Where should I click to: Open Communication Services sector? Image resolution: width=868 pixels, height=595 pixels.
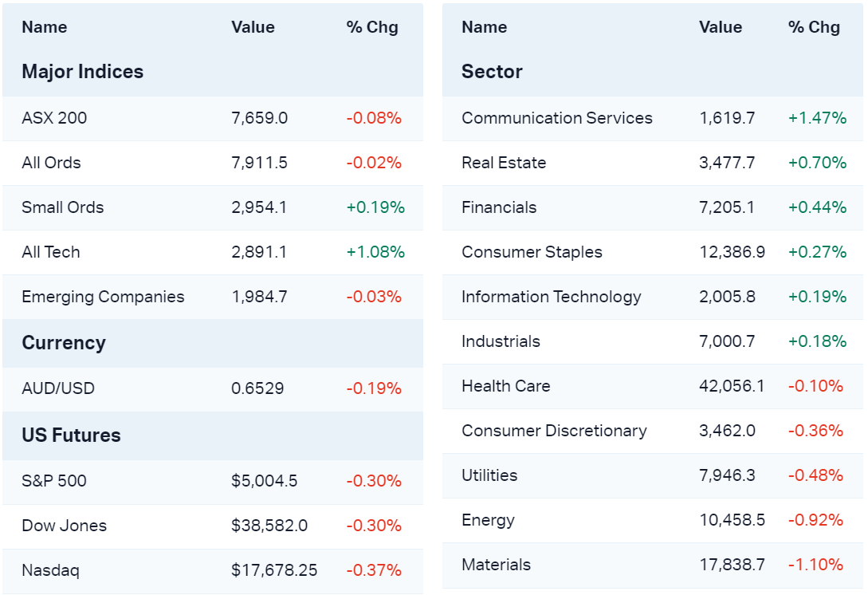556,118
